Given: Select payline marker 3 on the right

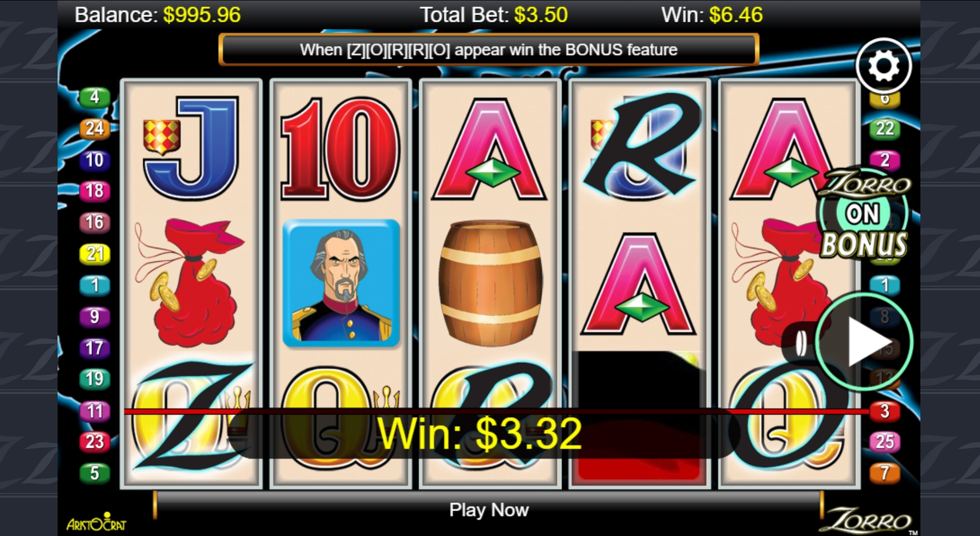Looking at the screenshot, I should [x=885, y=411].
